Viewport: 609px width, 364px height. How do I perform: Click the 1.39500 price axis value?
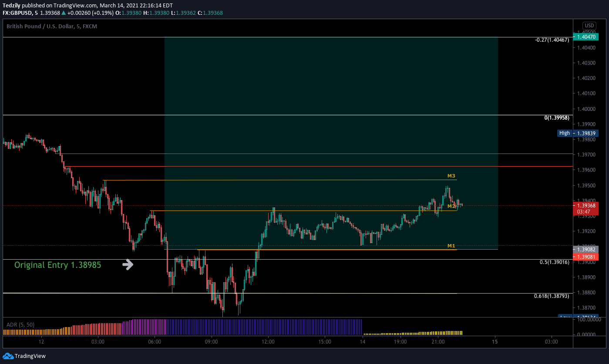click(x=586, y=186)
